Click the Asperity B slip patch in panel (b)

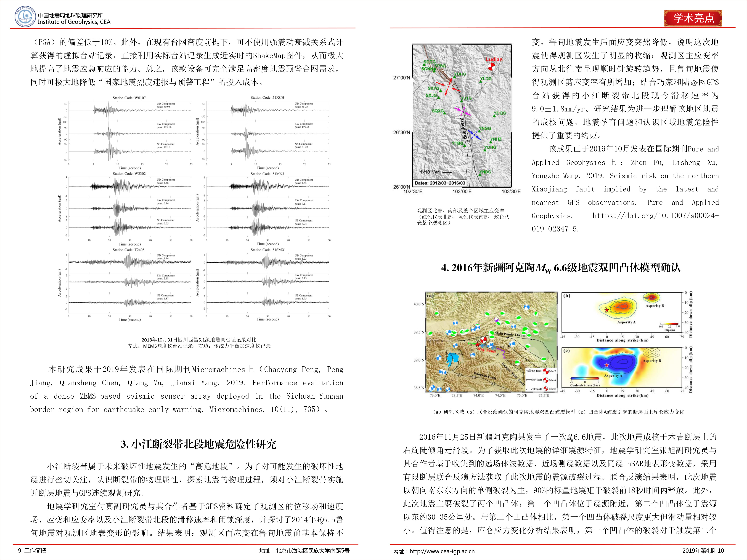click(x=651, y=297)
